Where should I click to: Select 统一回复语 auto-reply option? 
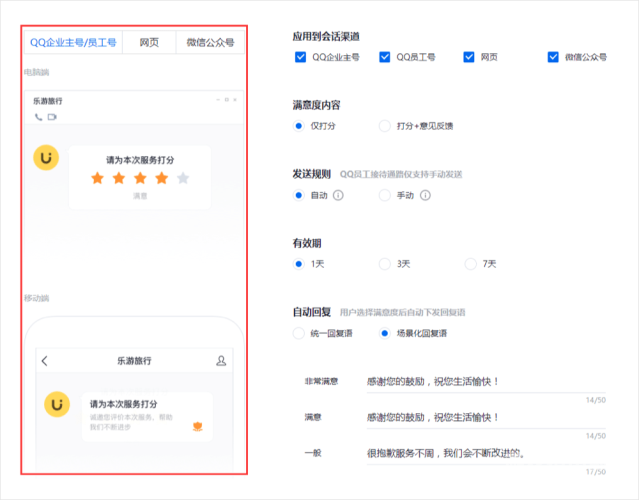(299, 333)
